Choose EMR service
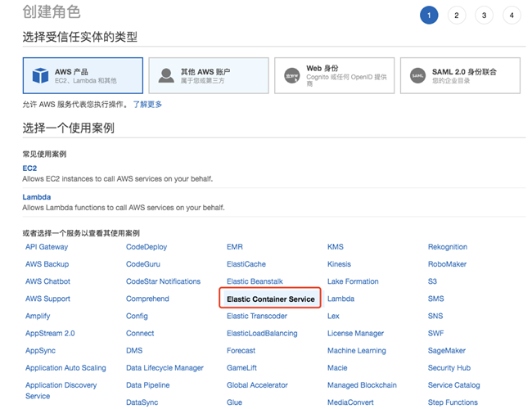The image size is (532, 409). tap(235, 247)
